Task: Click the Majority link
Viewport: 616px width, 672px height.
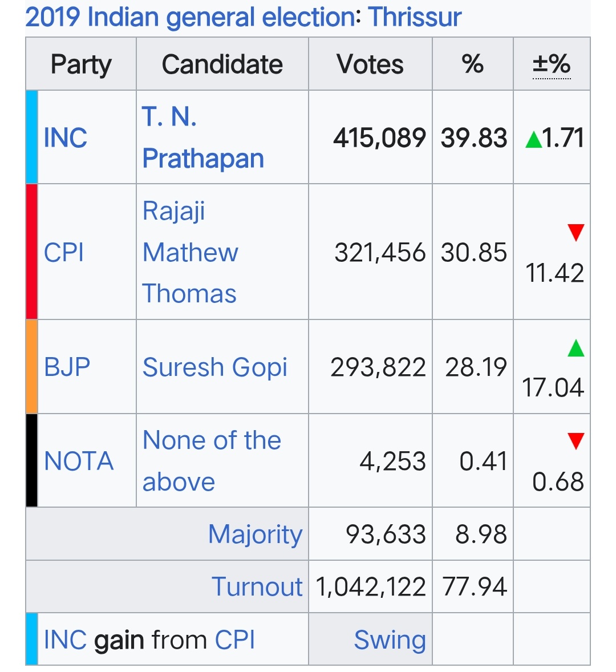Action: [256, 535]
